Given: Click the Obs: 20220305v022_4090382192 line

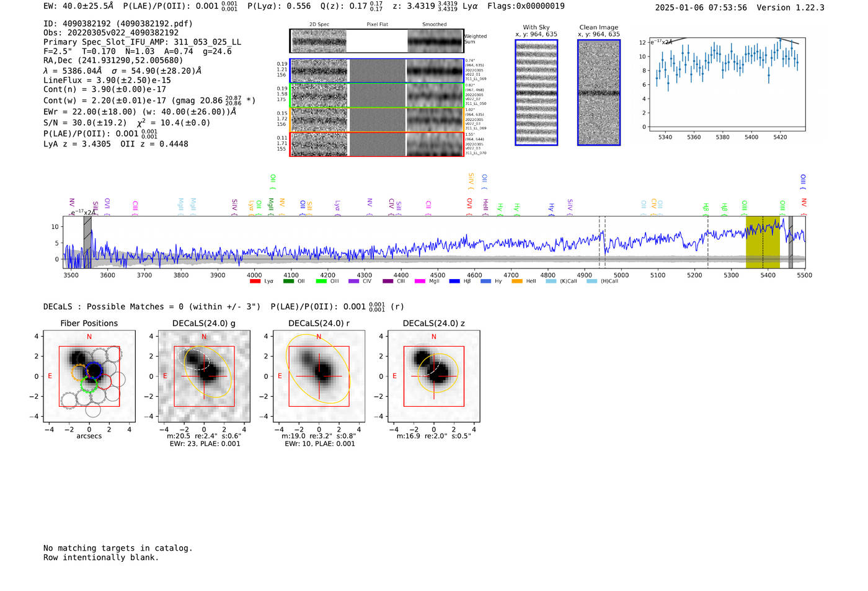Looking at the screenshot, I should click(111, 33).
